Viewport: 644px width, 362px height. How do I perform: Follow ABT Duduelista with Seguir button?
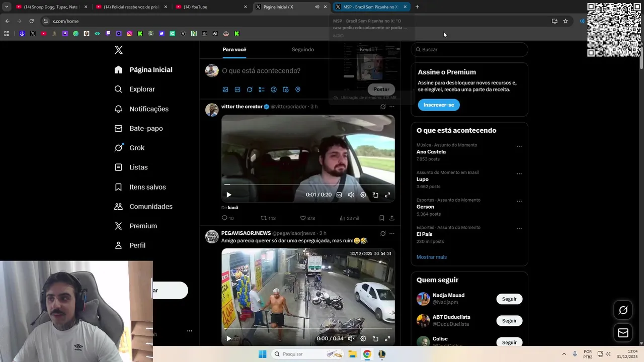509,321
